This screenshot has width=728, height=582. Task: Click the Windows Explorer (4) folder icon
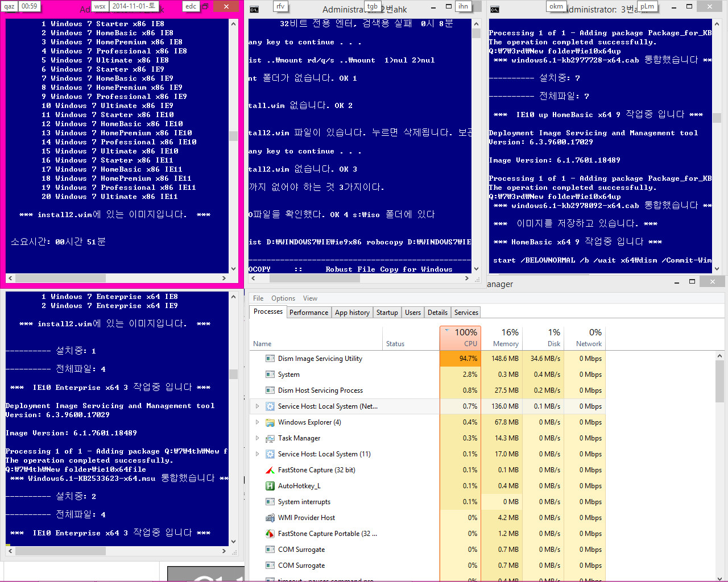point(270,422)
